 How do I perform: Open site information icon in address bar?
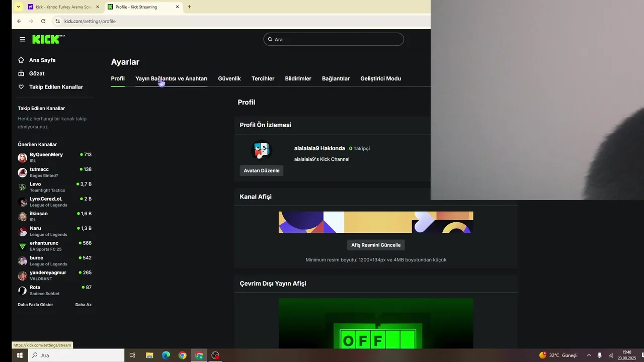[x=57, y=21]
